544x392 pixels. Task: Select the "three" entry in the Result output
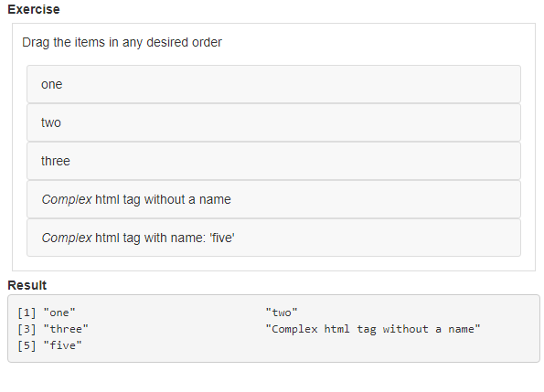[x=66, y=329]
